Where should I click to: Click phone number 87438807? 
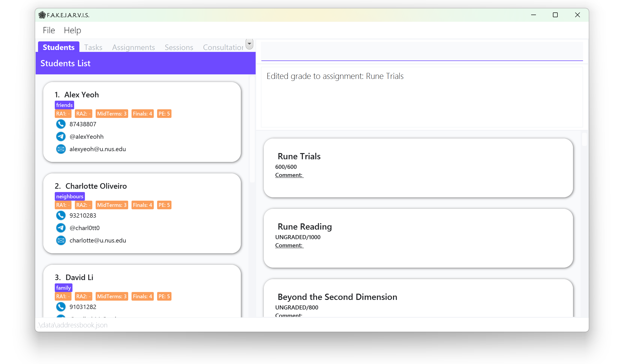(x=83, y=124)
